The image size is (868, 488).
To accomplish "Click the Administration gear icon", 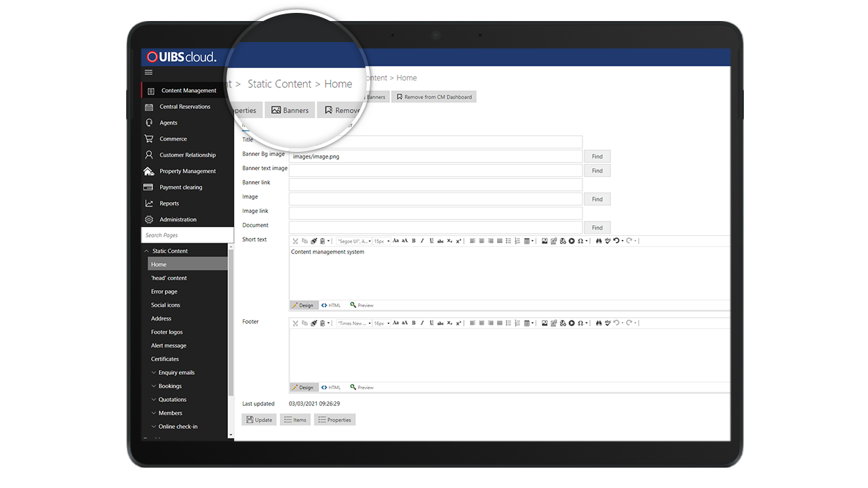I will [x=149, y=220].
